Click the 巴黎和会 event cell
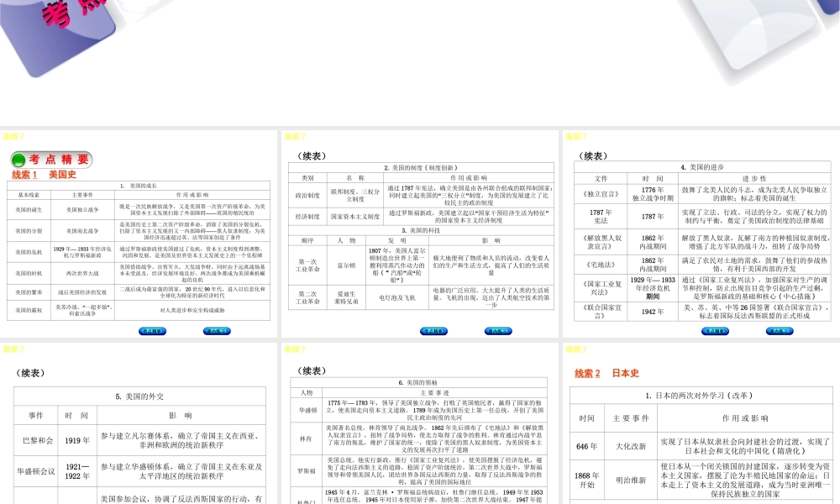The height and width of the screenshot is (504, 840). tap(38, 441)
